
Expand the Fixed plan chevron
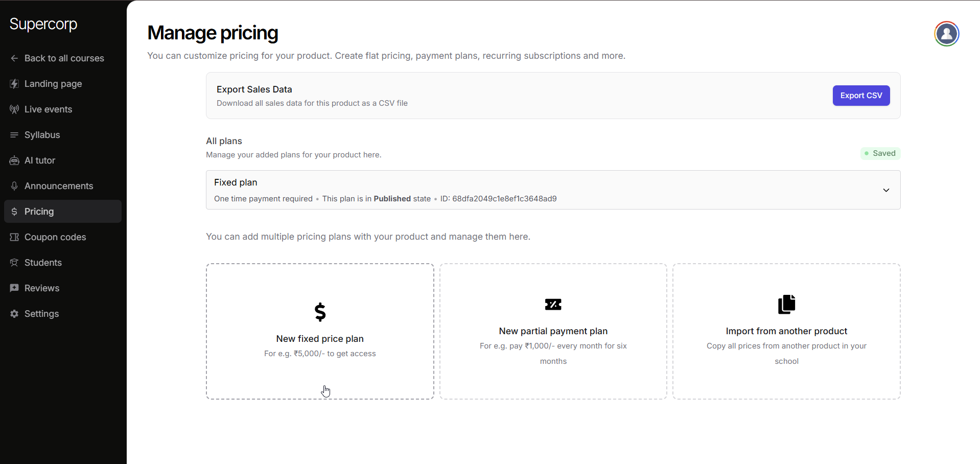click(x=886, y=190)
